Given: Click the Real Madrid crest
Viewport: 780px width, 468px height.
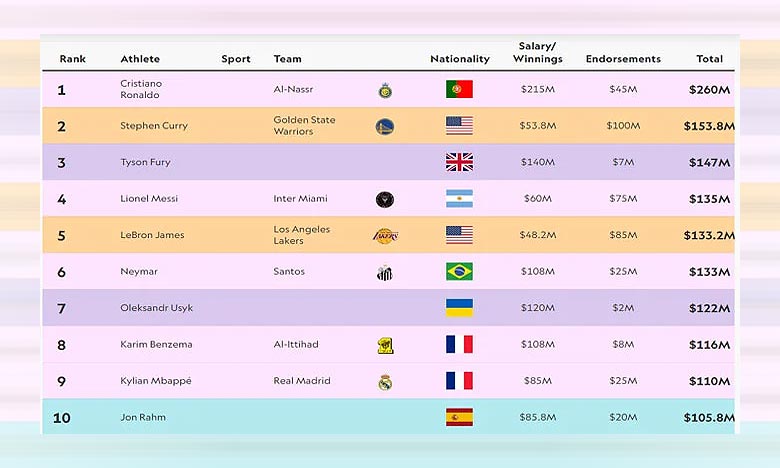Looking at the screenshot, I should tap(385, 381).
